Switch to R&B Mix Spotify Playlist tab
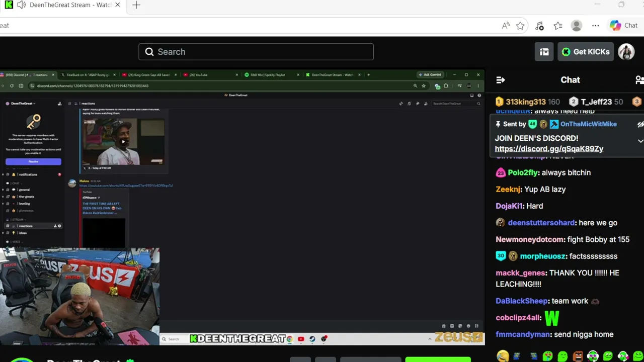The height and width of the screenshot is (362, 644). [271, 75]
